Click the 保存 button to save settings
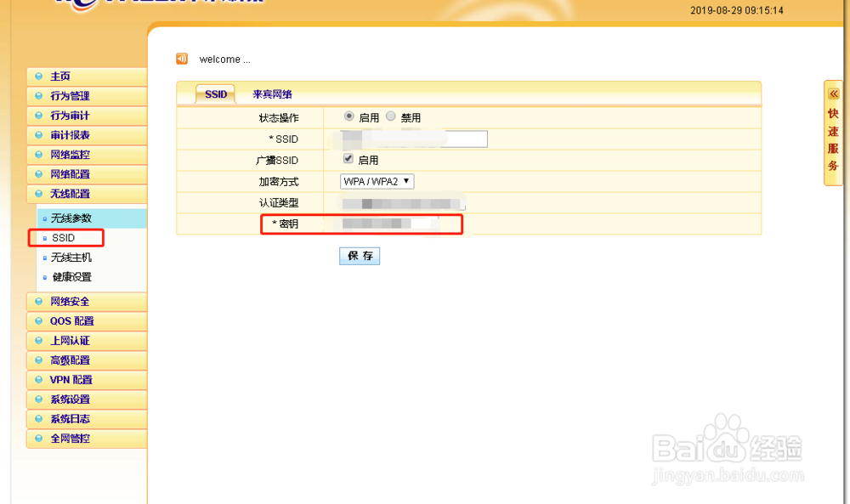 (x=359, y=256)
